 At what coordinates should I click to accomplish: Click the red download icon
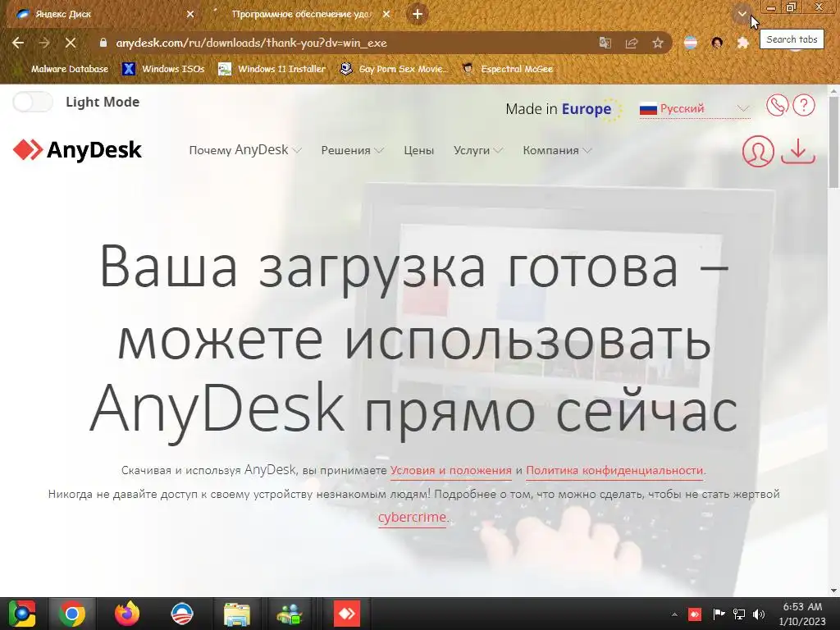point(797,151)
